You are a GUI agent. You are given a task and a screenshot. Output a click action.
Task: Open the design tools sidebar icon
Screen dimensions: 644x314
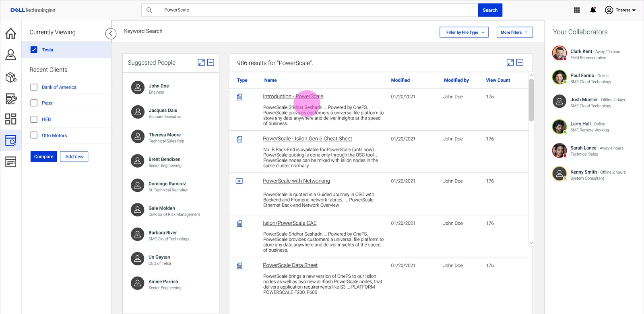point(11,99)
